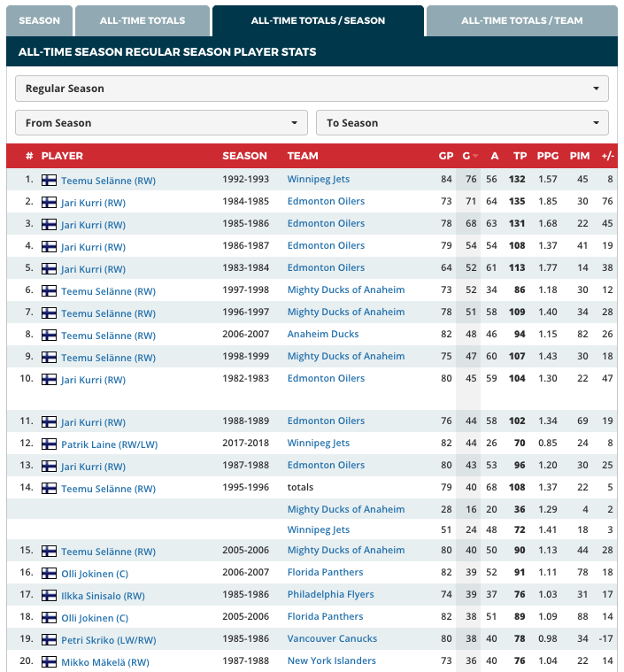Open Jari Kurri link for 1987-1988 season
624x672 pixels.
94,467
